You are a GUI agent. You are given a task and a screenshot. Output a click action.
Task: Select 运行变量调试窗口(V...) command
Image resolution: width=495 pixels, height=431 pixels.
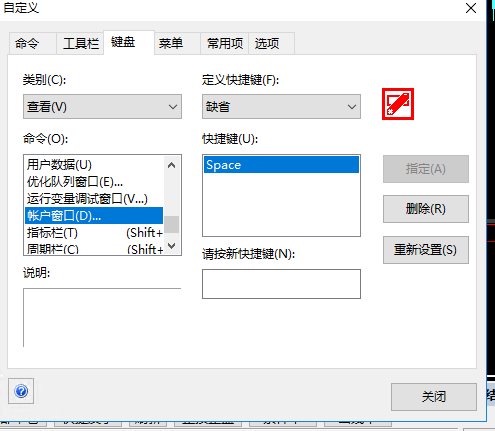[94, 199]
